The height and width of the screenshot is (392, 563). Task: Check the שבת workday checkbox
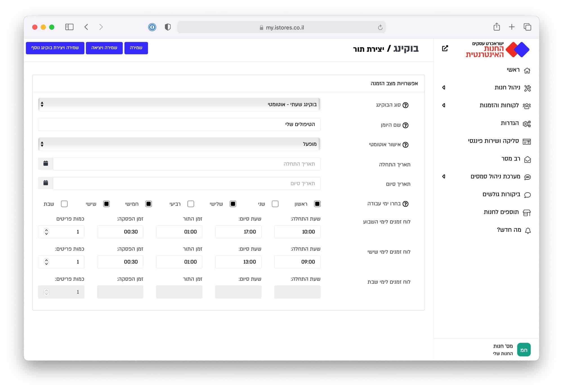coord(64,204)
